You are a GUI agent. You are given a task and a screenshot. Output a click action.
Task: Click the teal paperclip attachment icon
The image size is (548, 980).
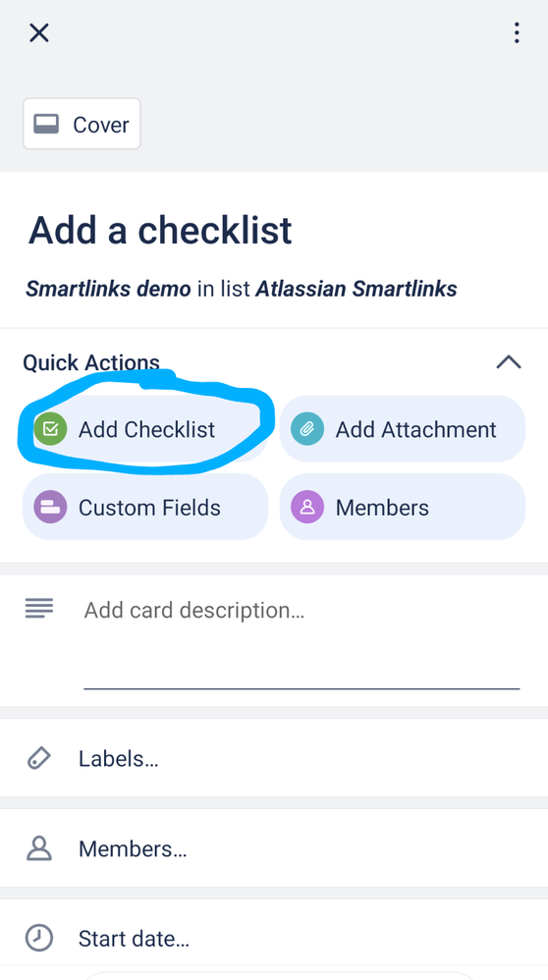pos(307,429)
